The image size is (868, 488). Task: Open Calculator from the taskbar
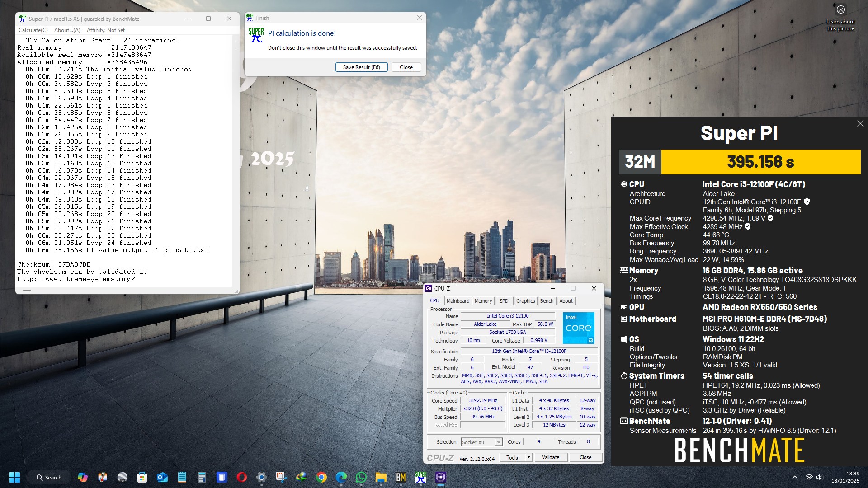[x=202, y=477]
